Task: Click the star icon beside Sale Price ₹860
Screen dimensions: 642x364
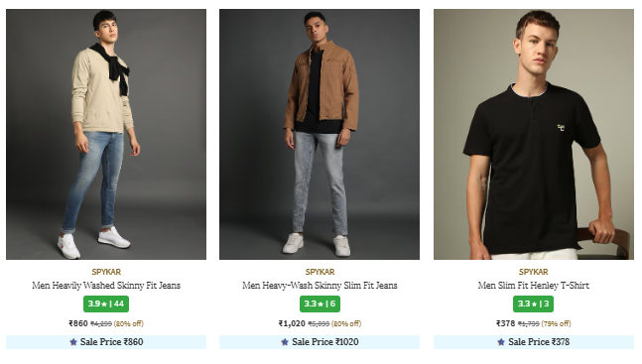Action: click(x=73, y=342)
